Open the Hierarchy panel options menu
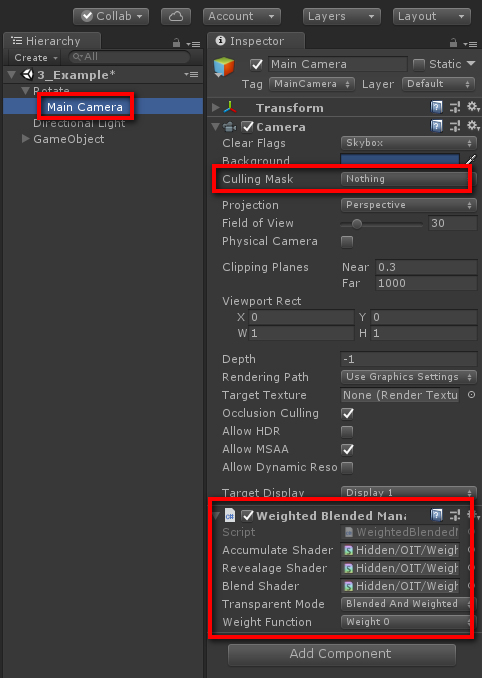 pos(193,44)
